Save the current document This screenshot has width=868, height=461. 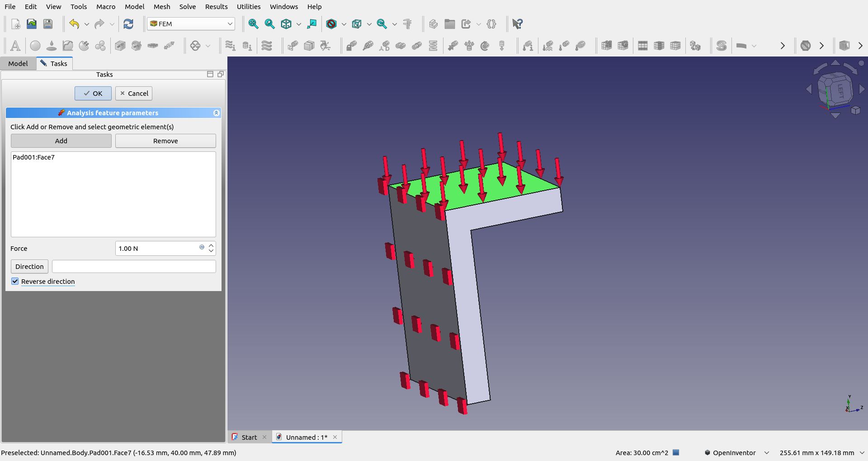(48, 24)
